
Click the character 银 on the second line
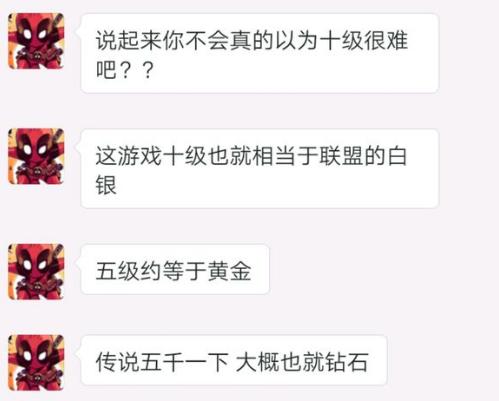pos(106,185)
